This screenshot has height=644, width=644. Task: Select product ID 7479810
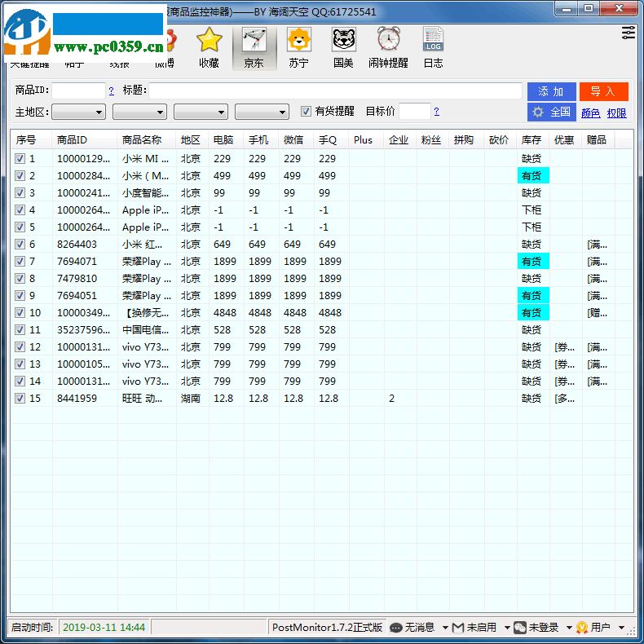[x=77, y=279]
